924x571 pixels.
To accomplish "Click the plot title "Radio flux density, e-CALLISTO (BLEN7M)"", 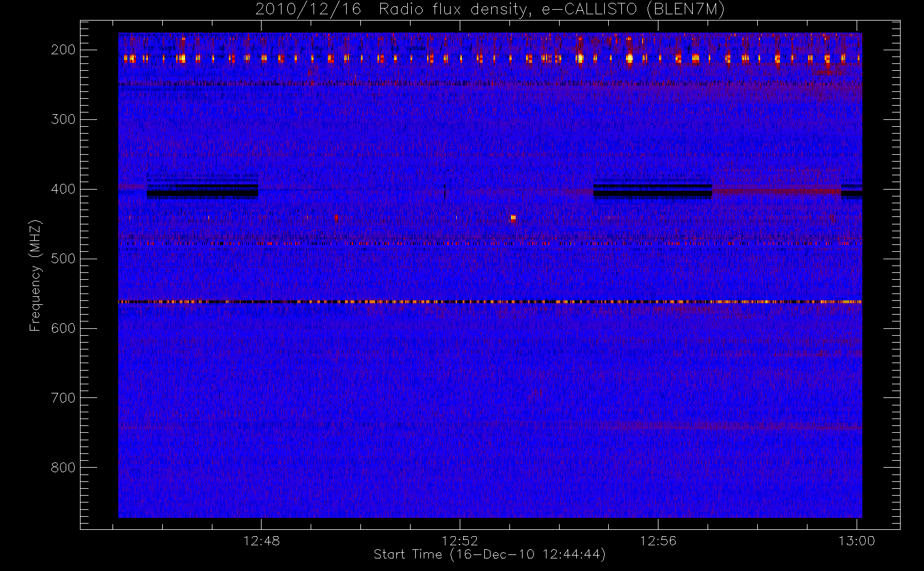I will point(552,10).
